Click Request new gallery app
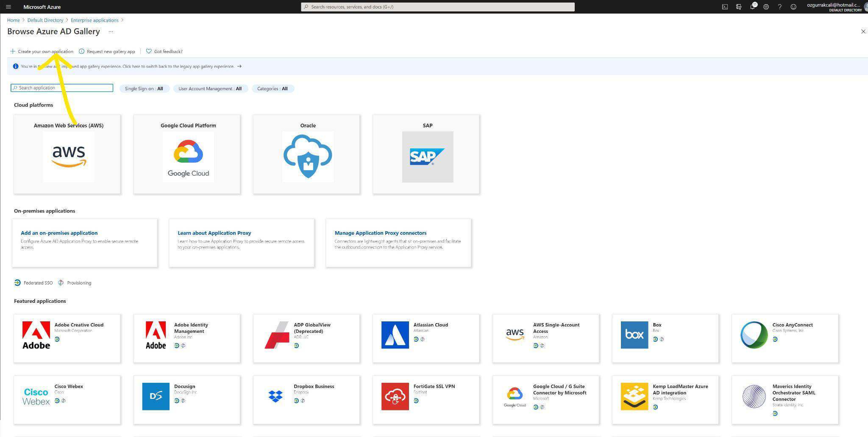This screenshot has height=437, width=868. 107,51
